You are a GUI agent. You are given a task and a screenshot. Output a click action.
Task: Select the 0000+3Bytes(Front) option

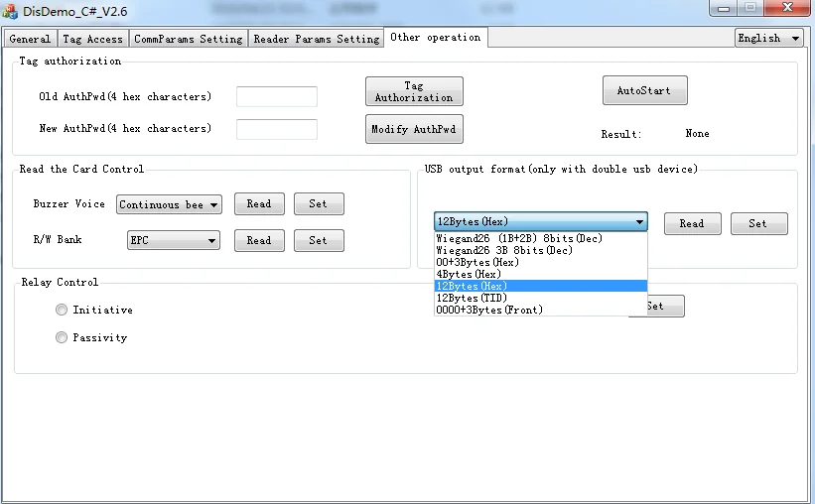[541, 311]
